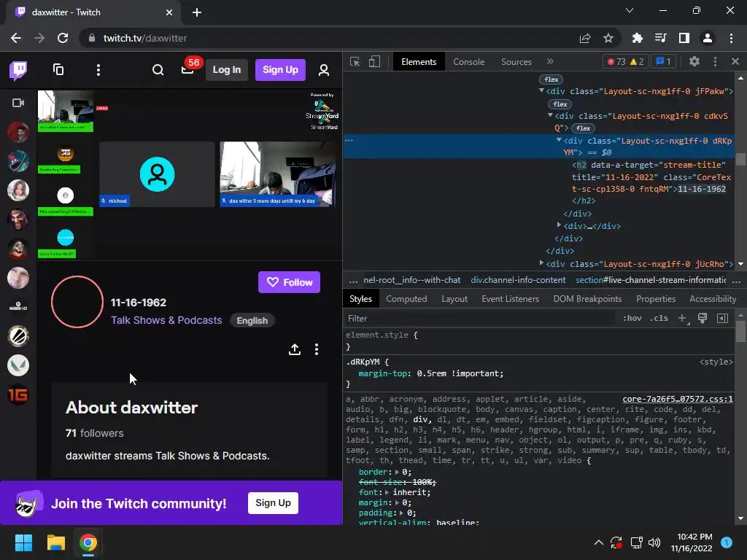Open the Properties tab in DevTools
The height and width of the screenshot is (560, 747).
click(x=656, y=299)
